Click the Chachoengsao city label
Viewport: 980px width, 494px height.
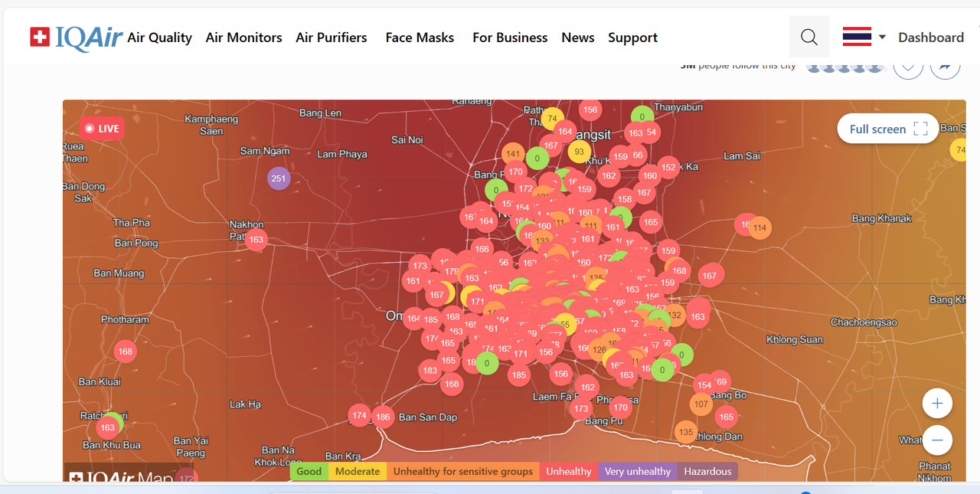coord(864,322)
